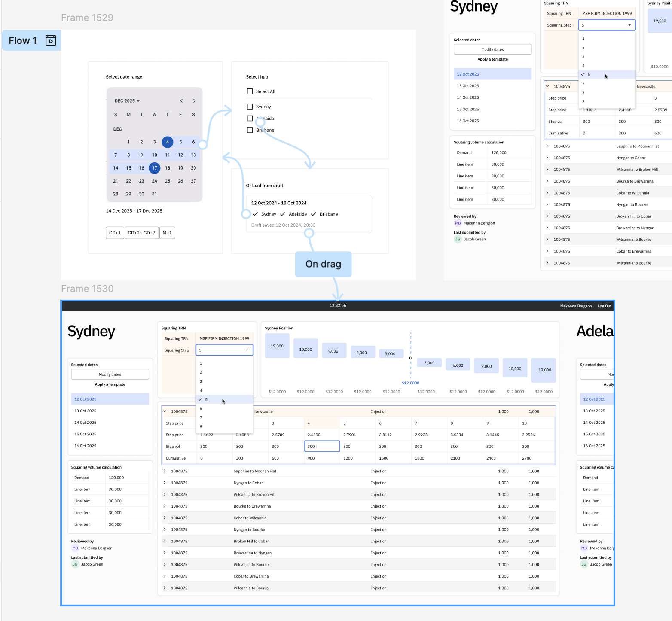Screen dimensions: 672x621
Task: Go to next month in calendar
Action: click(x=194, y=101)
